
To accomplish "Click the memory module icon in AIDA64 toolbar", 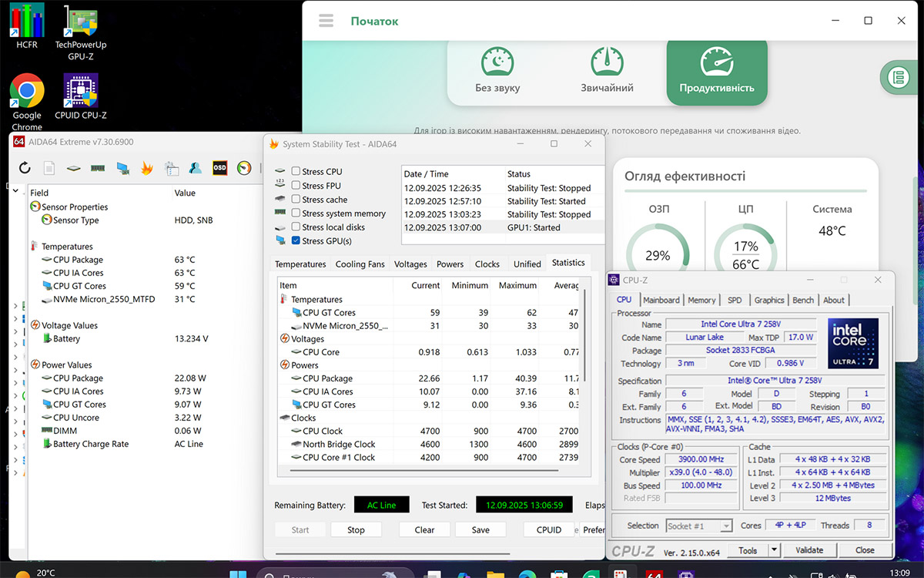I will pos(98,167).
